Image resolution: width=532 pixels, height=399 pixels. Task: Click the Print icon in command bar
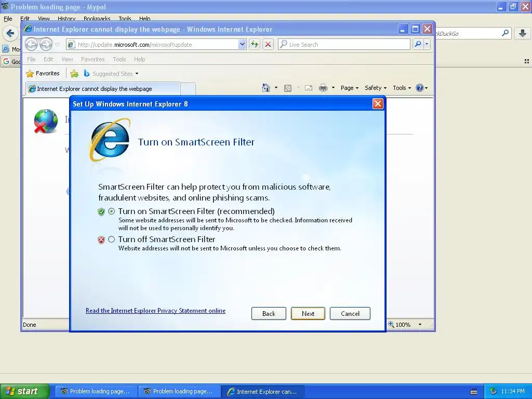coord(323,88)
